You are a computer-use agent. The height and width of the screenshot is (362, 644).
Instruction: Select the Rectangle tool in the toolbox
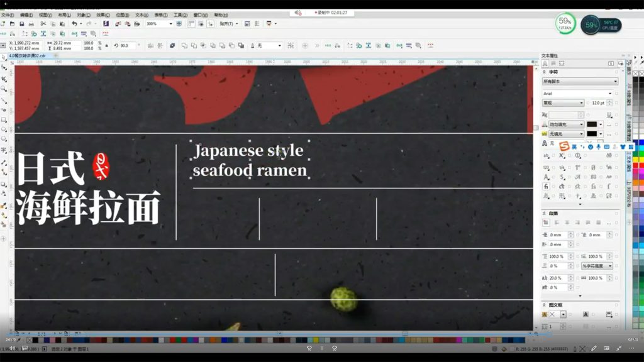[4, 119]
